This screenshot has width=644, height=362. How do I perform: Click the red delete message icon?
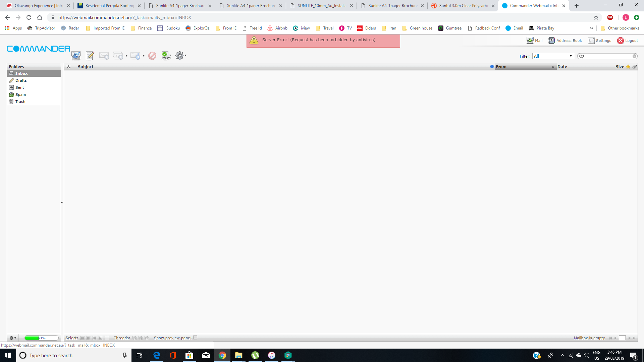pyautogui.click(x=152, y=56)
